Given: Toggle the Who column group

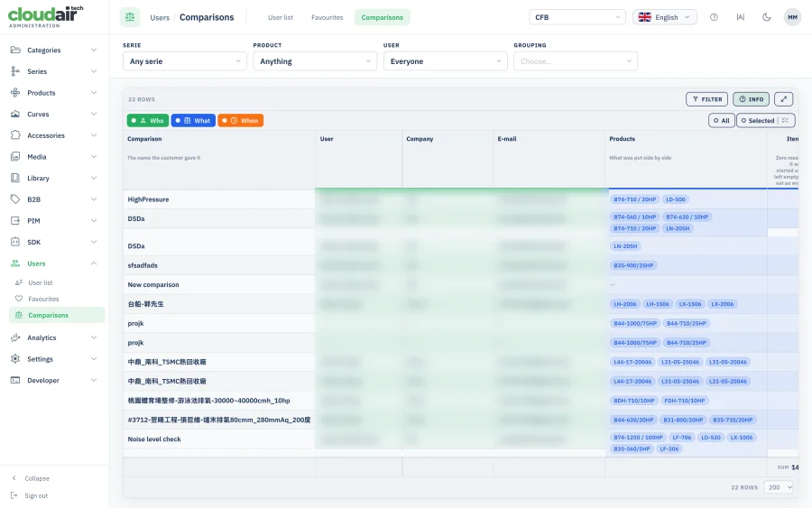Looking at the screenshot, I should pos(148,121).
